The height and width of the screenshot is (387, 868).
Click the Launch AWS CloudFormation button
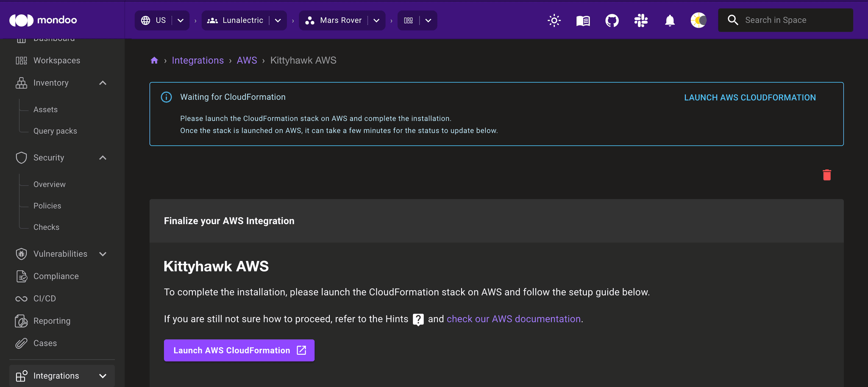pyautogui.click(x=239, y=350)
